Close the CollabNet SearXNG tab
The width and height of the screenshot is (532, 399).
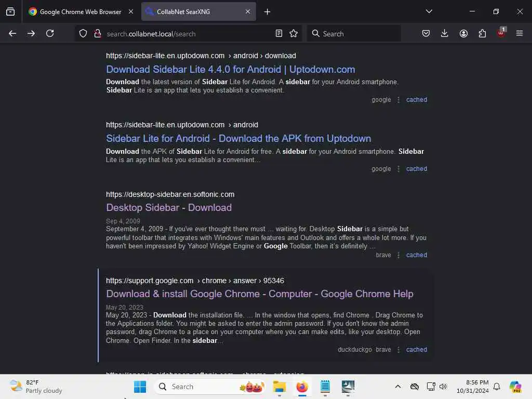[x=248, y=11]
